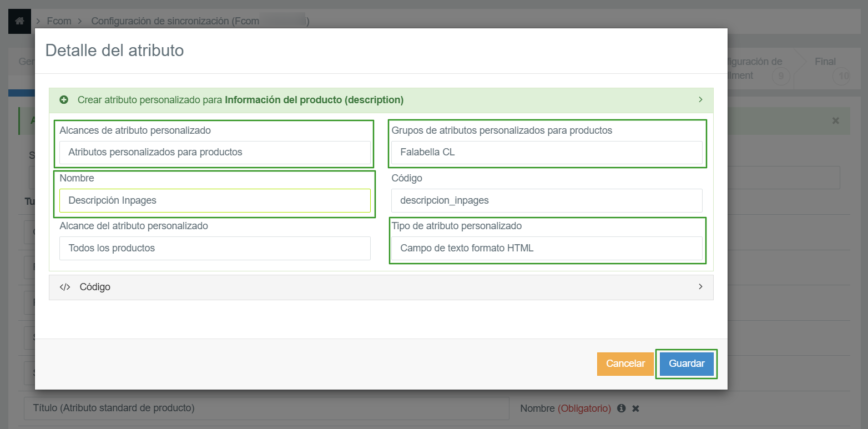This screenshot has height=429, width=868.
Task: Click the home icon in the breadcrumb
Action: (x=19, y=21)
